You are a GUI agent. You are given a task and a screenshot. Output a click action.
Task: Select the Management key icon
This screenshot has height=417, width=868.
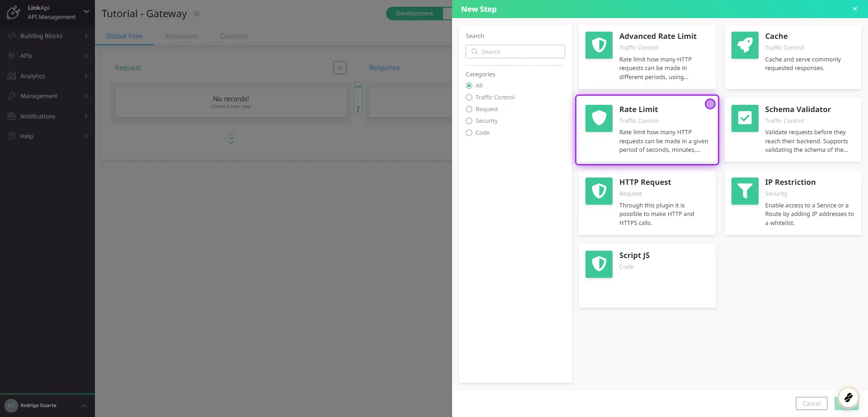coord(11,96)
